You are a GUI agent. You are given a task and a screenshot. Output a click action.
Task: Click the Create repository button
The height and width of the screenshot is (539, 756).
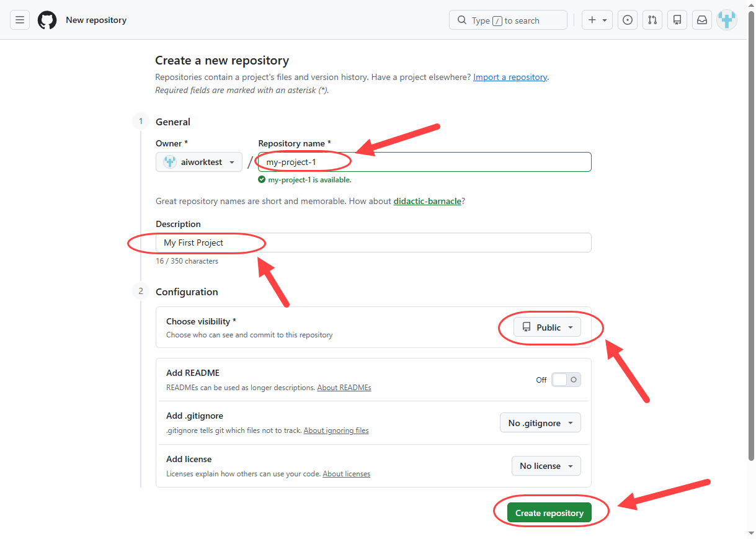pos(549,513)
